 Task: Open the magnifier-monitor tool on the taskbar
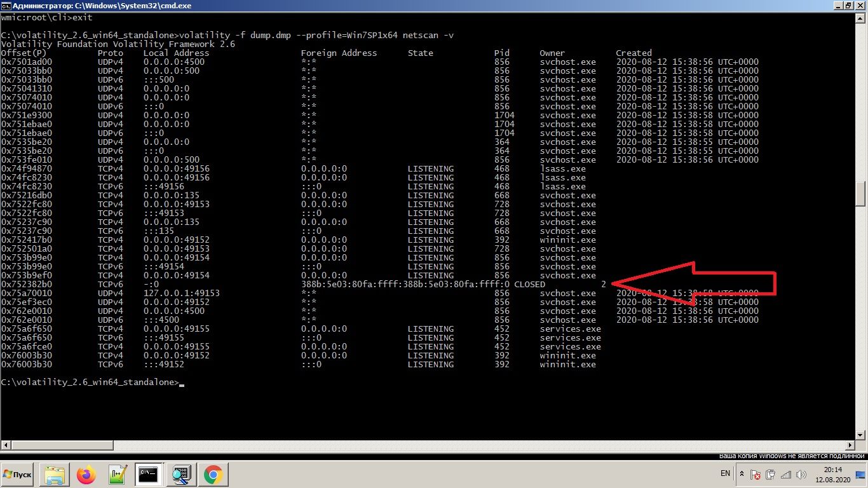(182, 474)
